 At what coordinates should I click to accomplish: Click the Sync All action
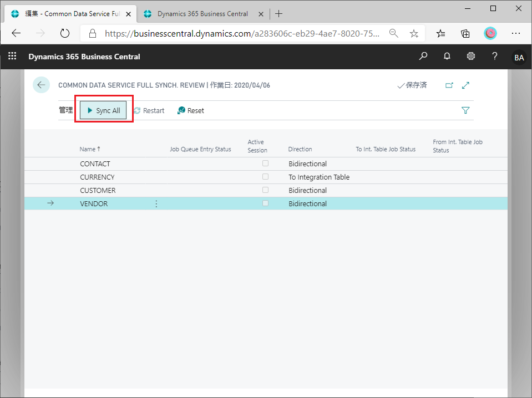coord(103,110)
